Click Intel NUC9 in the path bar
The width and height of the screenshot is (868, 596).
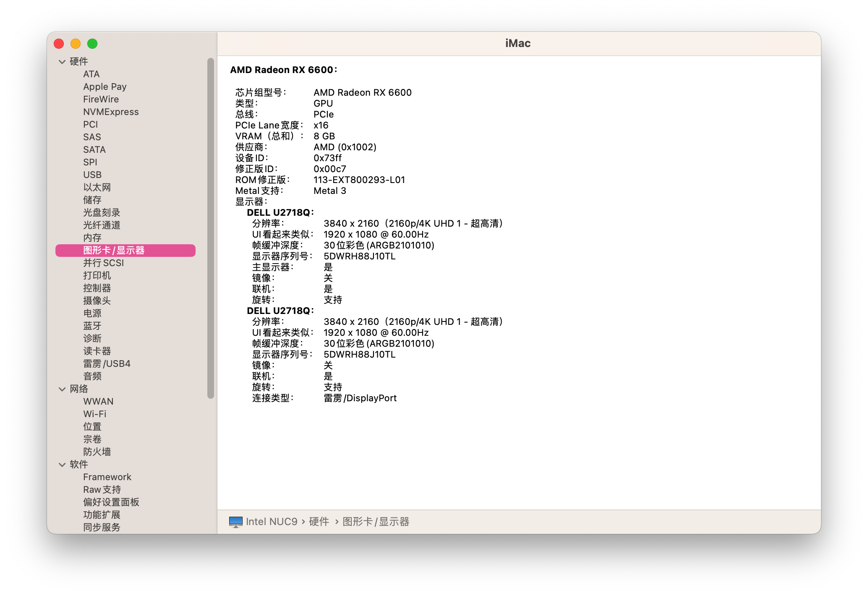tap(271, 522)
